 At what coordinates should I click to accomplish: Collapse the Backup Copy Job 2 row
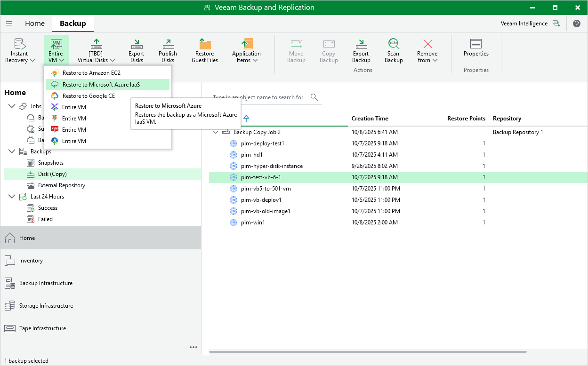[216, 132]
